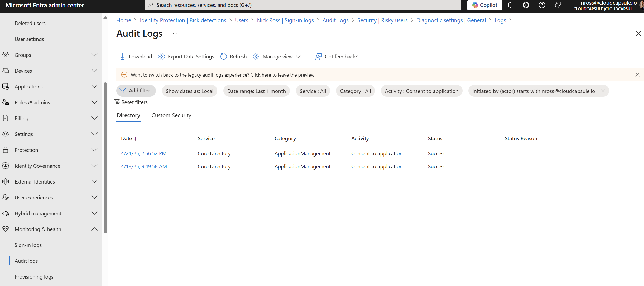Image resolution: width=644 pixels, height=286 pixels.
Task: Click the Download arrow icon
Action: 122,57
